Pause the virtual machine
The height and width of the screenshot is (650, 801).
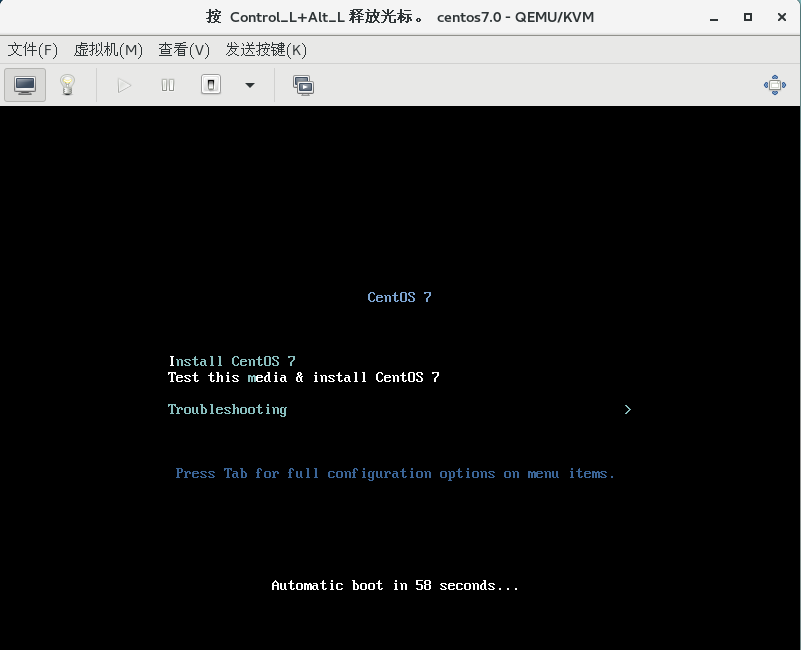click(x=168, y=85)
